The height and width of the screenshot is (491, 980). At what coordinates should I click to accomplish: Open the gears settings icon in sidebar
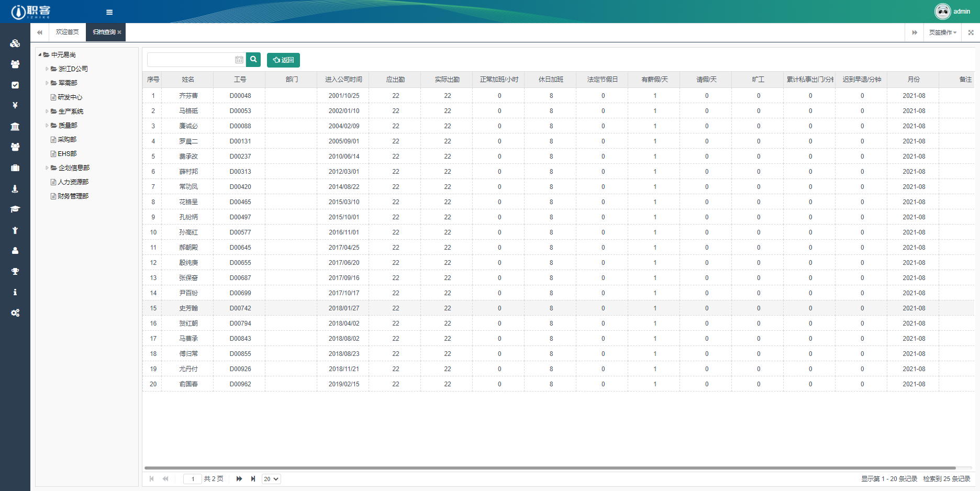coord(15,313)
